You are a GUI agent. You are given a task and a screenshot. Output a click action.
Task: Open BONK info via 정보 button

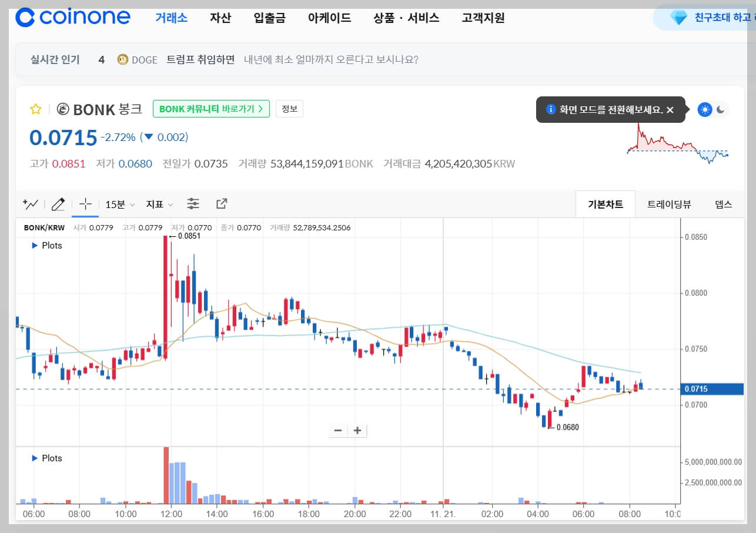coord(289,108)
